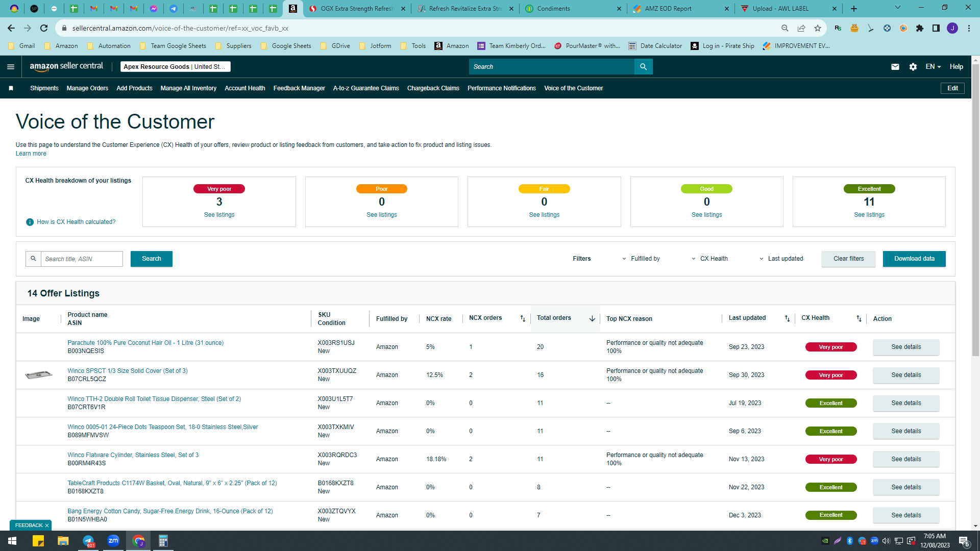
Task: Click the blue Search button for listings
Action: [x=152, y=259]
